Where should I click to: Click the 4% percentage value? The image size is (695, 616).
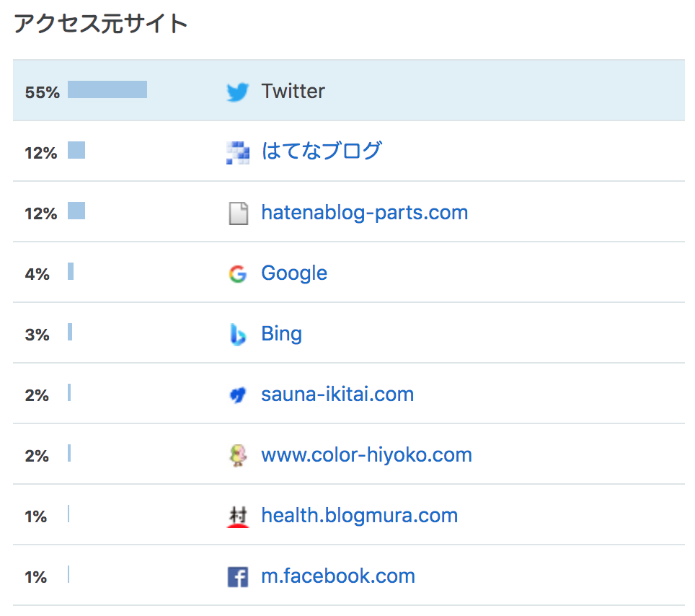[37, 274]
